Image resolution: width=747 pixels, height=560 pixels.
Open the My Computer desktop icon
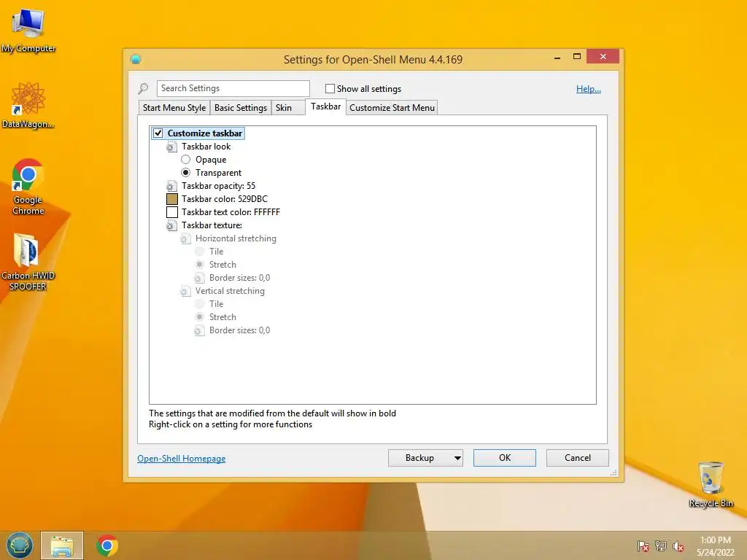tap(28, 29)
